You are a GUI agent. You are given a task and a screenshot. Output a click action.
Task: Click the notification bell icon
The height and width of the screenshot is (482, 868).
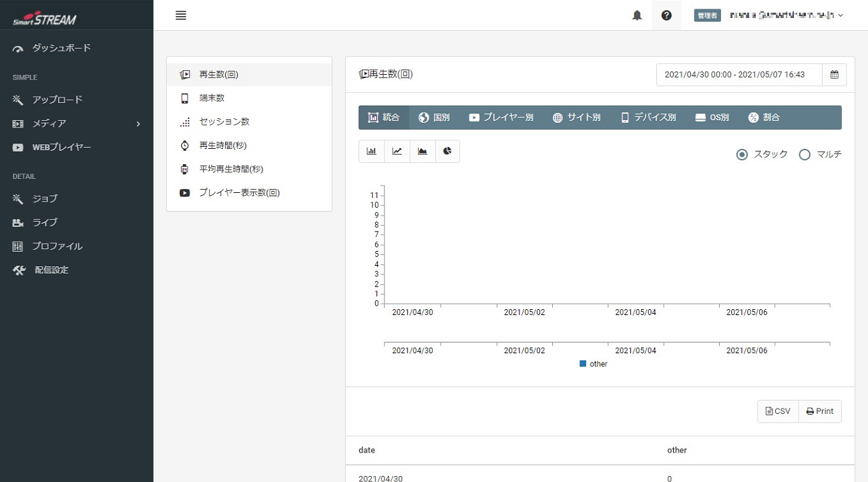pos(637,15)
